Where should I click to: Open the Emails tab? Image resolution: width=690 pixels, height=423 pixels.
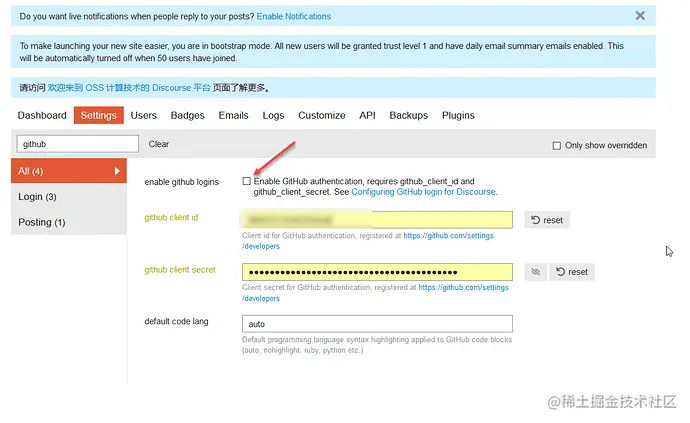click(x=233, y=115)
